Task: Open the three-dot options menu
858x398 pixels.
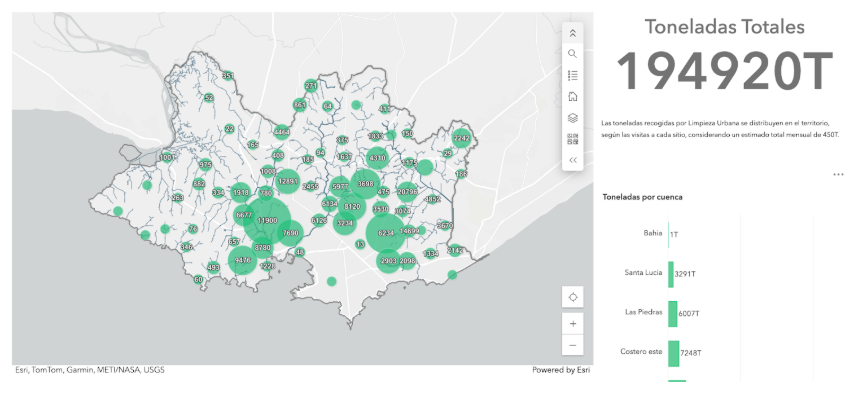Action: (x=838, y=175)
